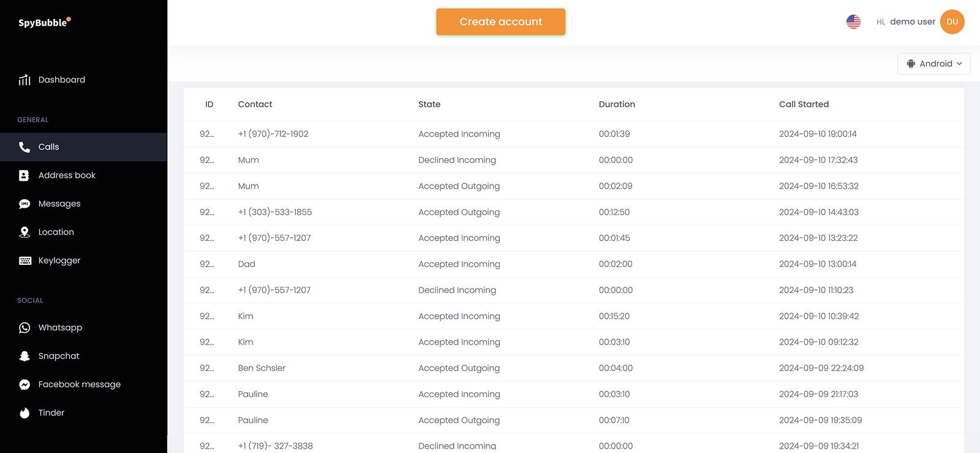Image resolution: width=980 pixels, height=453 pixels.
Task: Click the State column header
Action: click(429, 105)
